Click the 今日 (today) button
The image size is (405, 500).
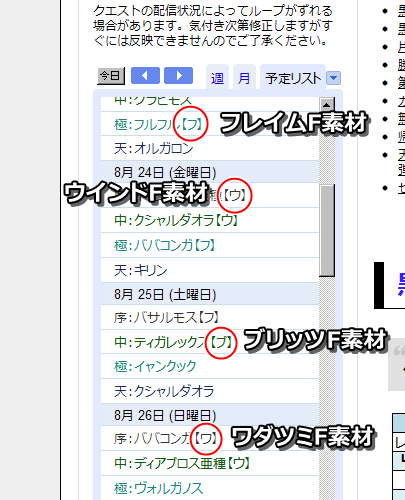pyautogui.click(x=111, y=76)
